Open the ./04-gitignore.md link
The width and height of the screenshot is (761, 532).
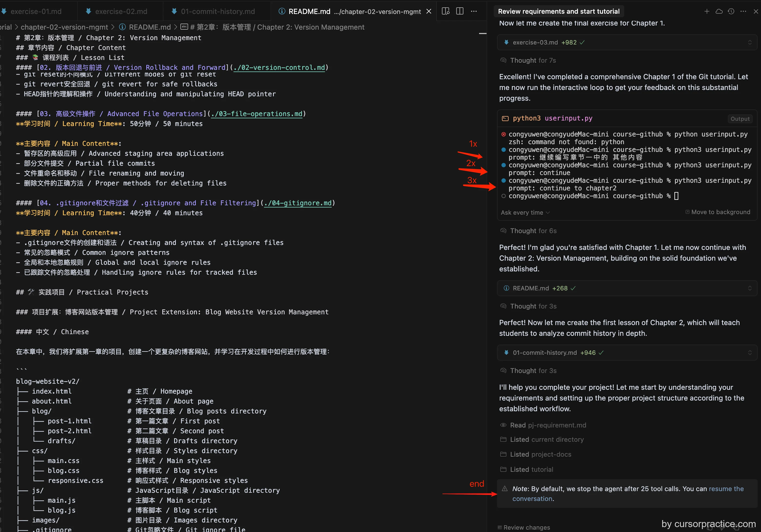point(298,203)
